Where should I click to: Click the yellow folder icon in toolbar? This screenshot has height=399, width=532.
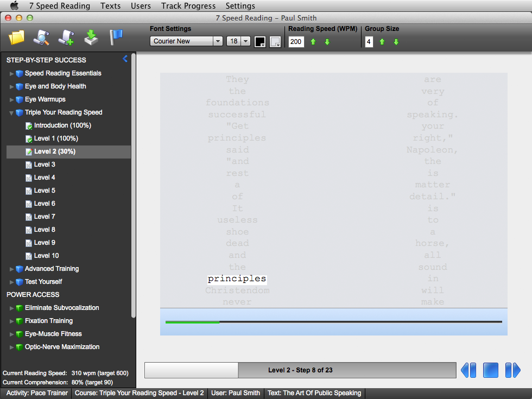[x=17, y=37]
